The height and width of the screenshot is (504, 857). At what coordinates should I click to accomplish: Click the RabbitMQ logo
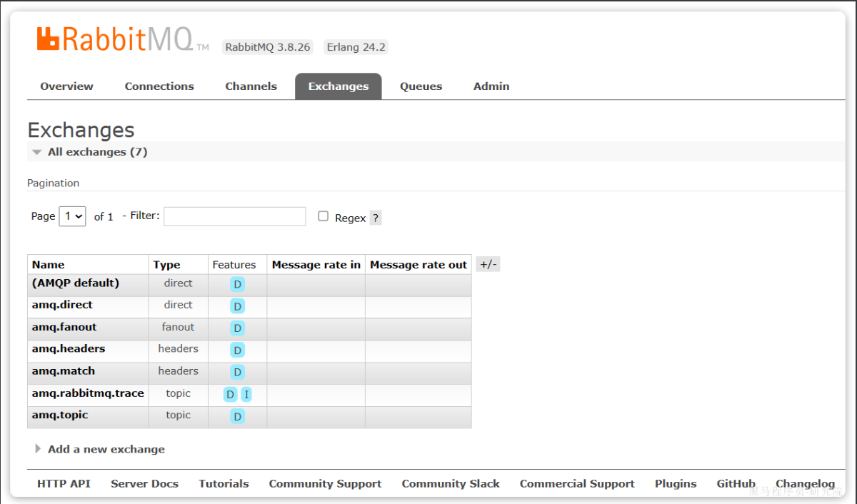[123, 39]
